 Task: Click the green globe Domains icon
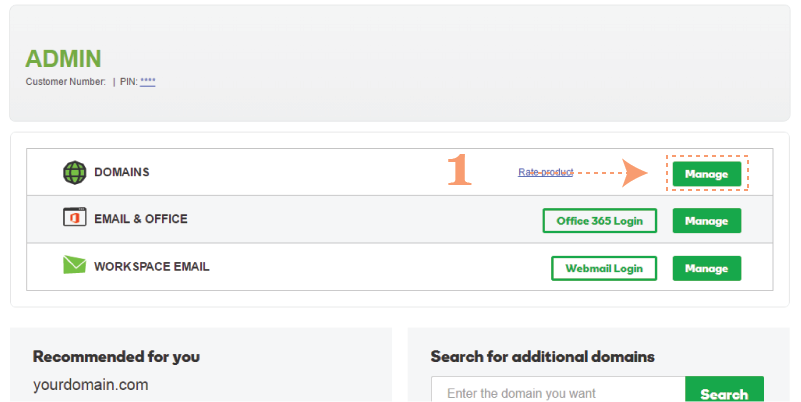point(75,173)
